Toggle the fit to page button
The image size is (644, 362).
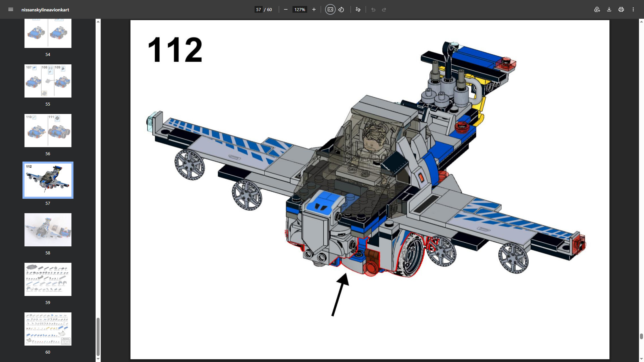(330, 9)
